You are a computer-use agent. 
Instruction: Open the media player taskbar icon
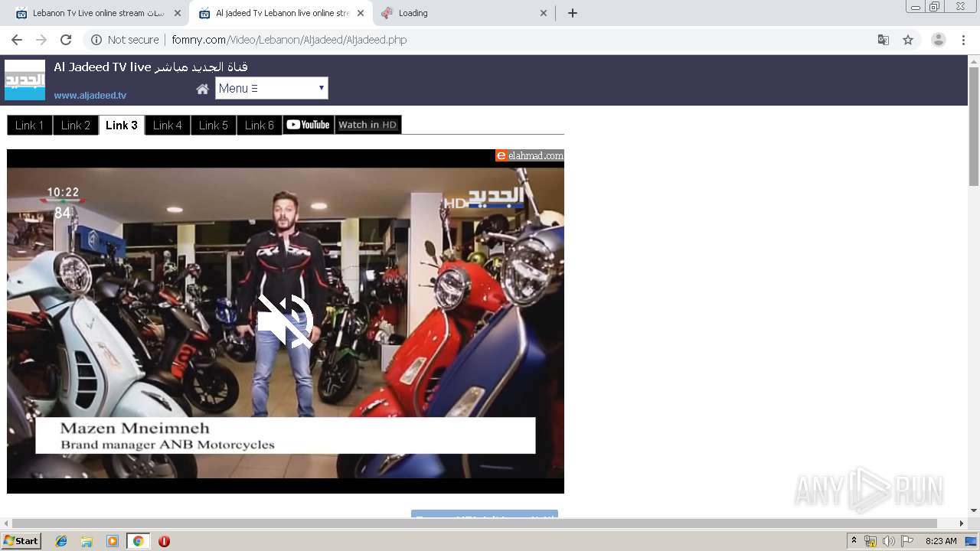click(x=113, y=541)
